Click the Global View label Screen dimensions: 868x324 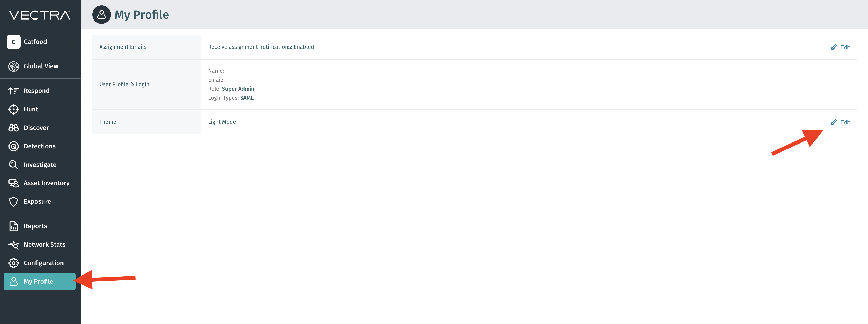point(41,66)
